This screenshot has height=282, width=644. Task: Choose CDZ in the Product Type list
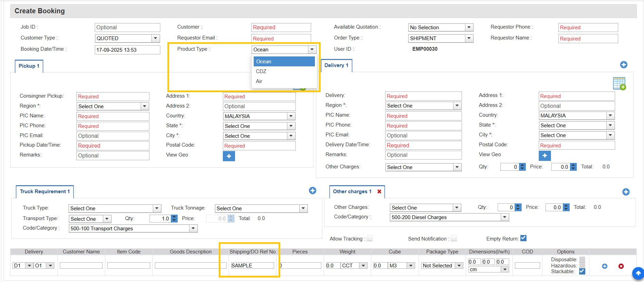284,71
